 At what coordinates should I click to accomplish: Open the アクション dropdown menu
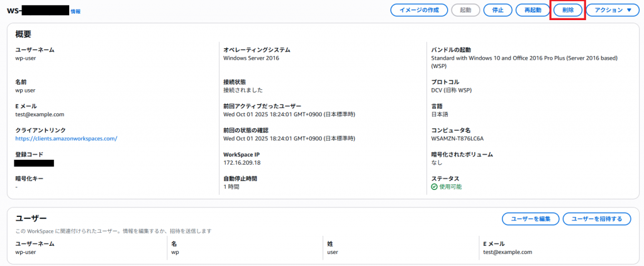[x=612, y=10]
